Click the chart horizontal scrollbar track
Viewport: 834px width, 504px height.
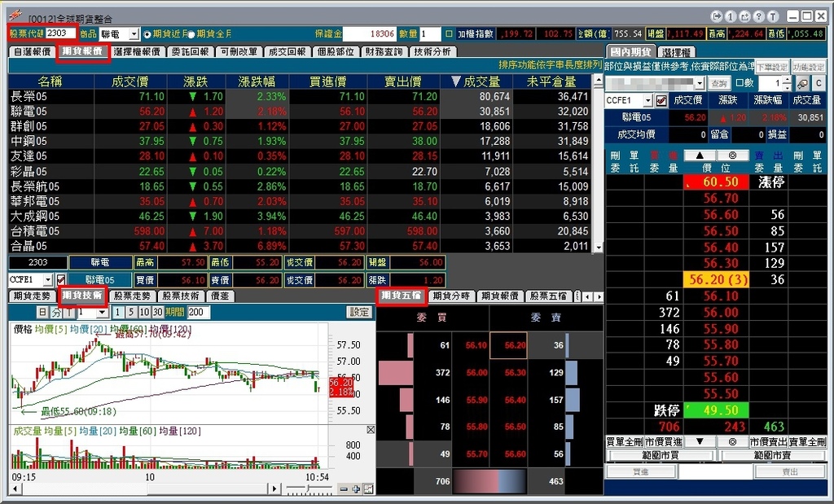click(144, 489)
